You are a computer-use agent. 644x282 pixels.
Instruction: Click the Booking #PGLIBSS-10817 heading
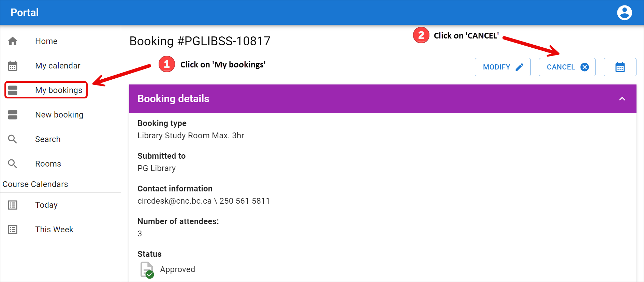click(200, 41)
